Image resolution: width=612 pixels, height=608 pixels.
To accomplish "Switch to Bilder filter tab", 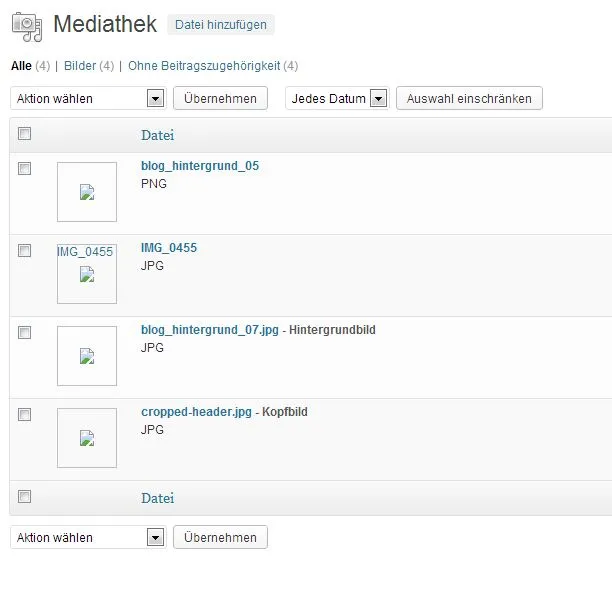I will tap(80, 66).
